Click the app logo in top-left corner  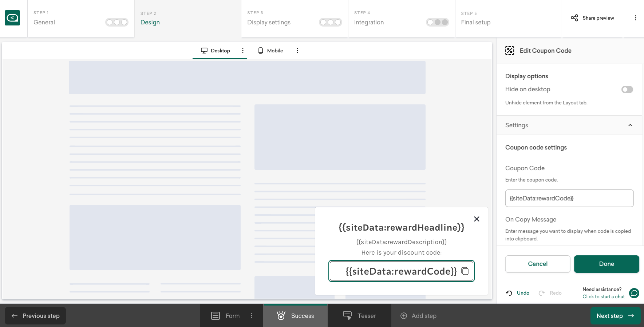(x=12, y=18)
